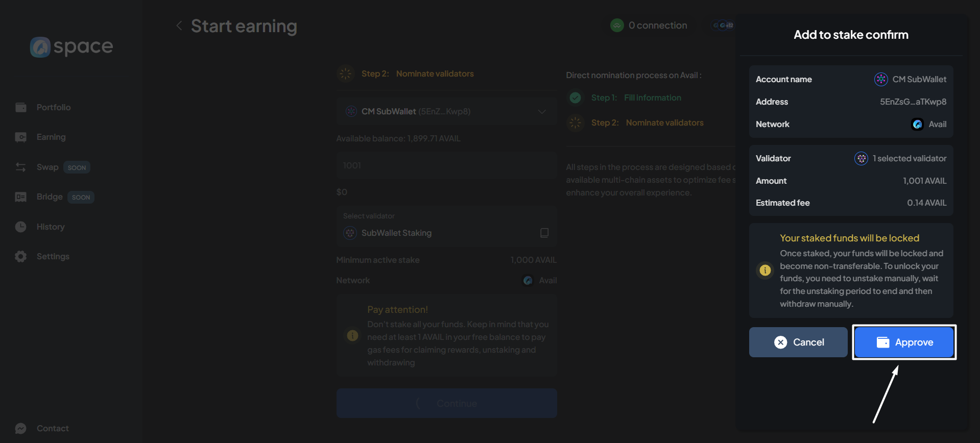Viewport: 980px width, 443px height.
Task: Expand the CM SubWallet account dropdown
Action: [542, 111]
